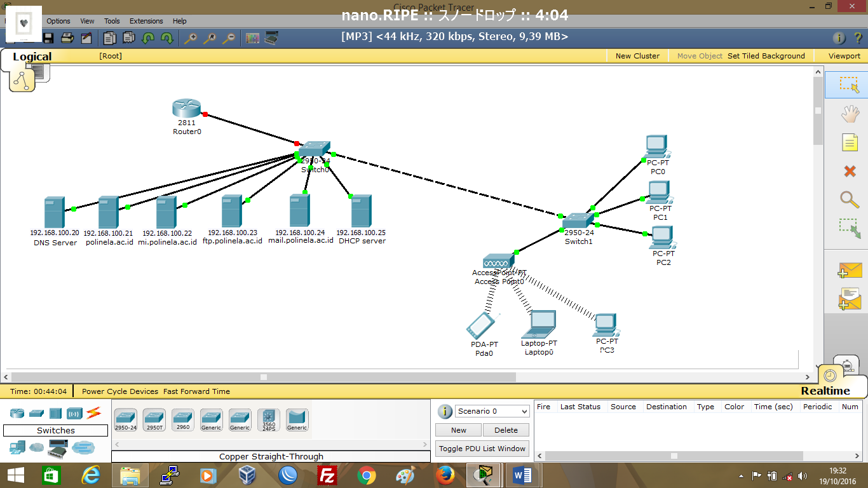
Task: Activate the Select tool in the right sidebar
Action: [850, 85]
